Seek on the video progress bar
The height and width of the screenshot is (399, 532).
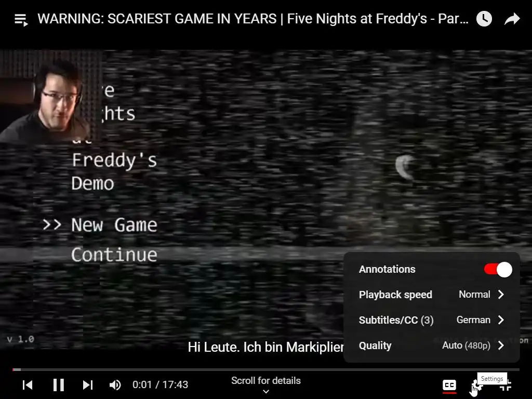266,369
